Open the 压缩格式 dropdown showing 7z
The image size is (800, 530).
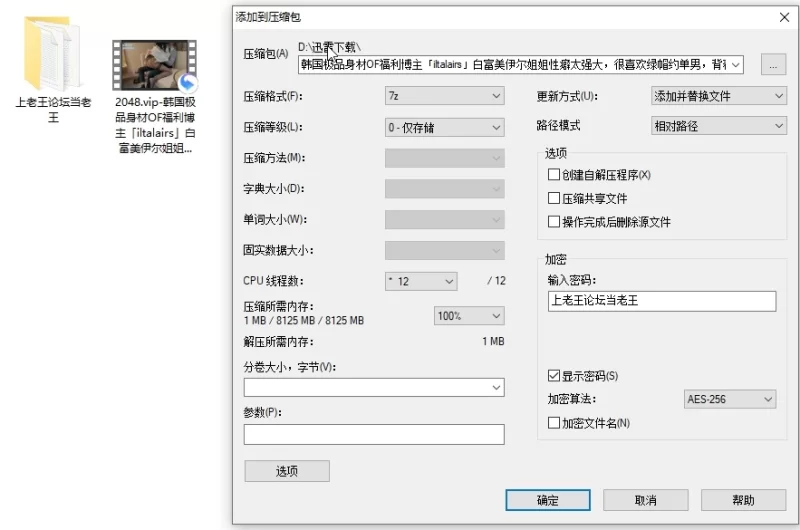click(x=444, y=97)
